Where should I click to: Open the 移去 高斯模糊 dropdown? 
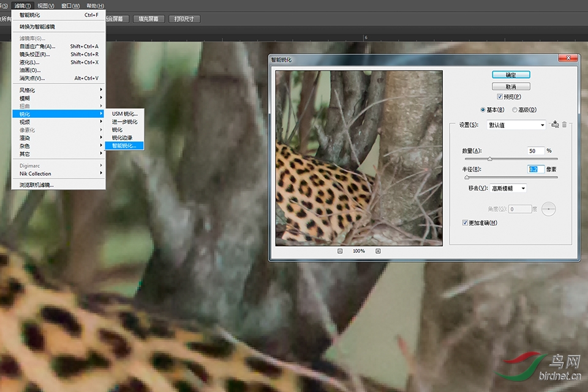508,188
